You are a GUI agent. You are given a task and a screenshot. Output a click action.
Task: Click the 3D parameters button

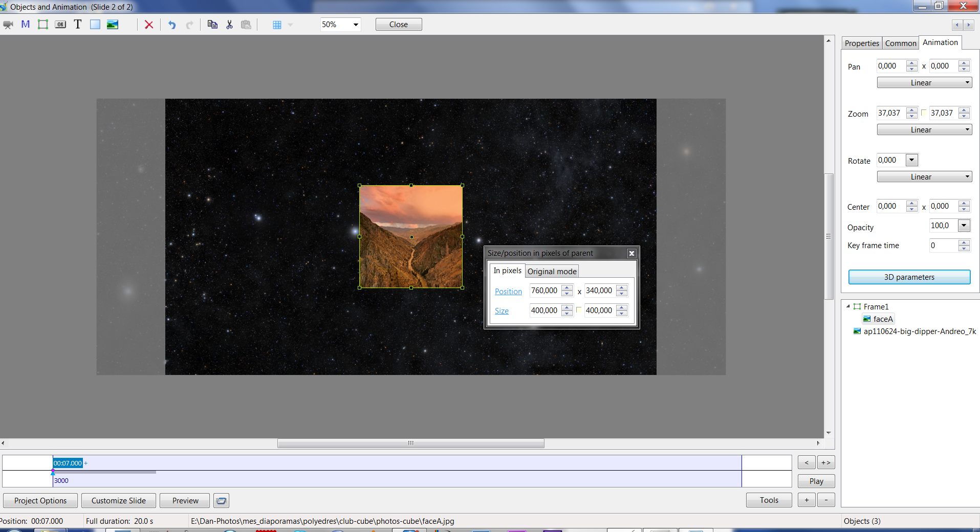click(x=909, y=277)
